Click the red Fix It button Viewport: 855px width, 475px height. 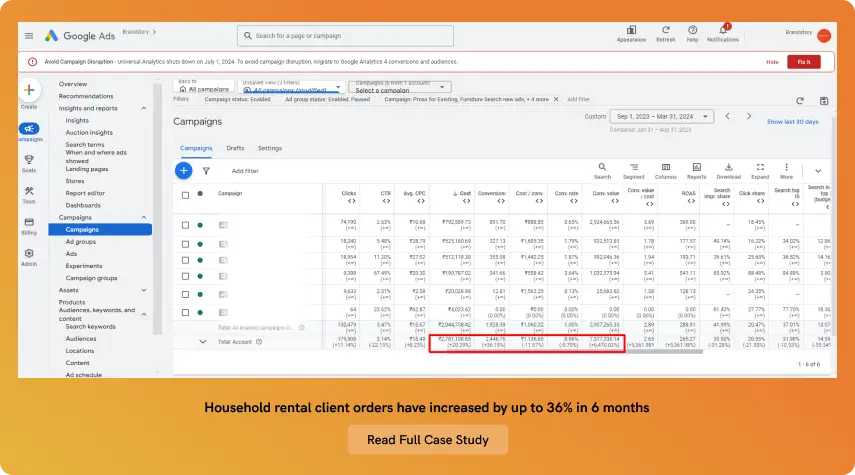point(805,61)
